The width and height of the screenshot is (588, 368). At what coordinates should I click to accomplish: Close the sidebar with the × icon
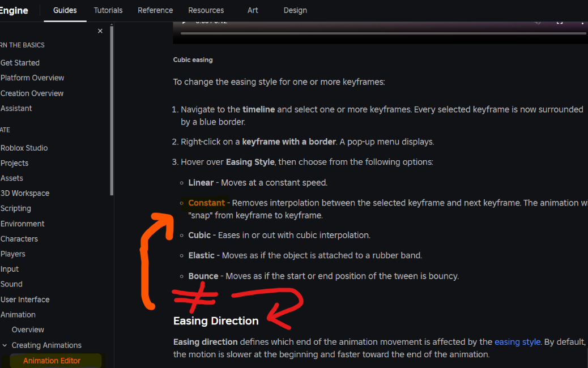(x=100, y=31)
